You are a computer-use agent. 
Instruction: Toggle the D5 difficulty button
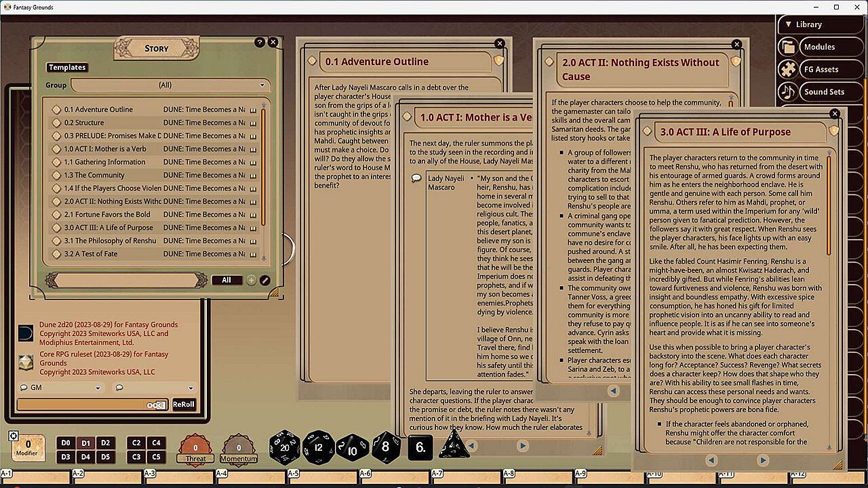click(x=105, y=457)
